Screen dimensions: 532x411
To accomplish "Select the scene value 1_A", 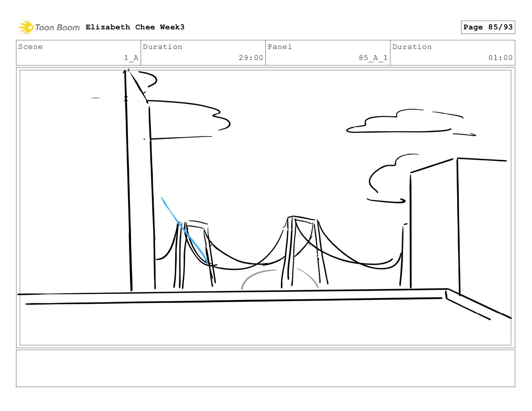I will (131, 58).
